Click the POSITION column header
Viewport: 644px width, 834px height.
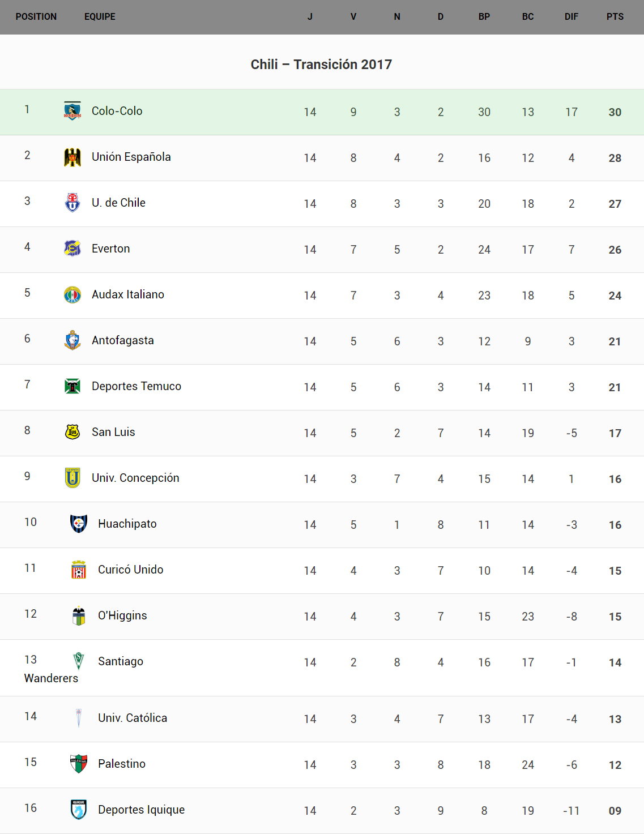click(36, 17)
